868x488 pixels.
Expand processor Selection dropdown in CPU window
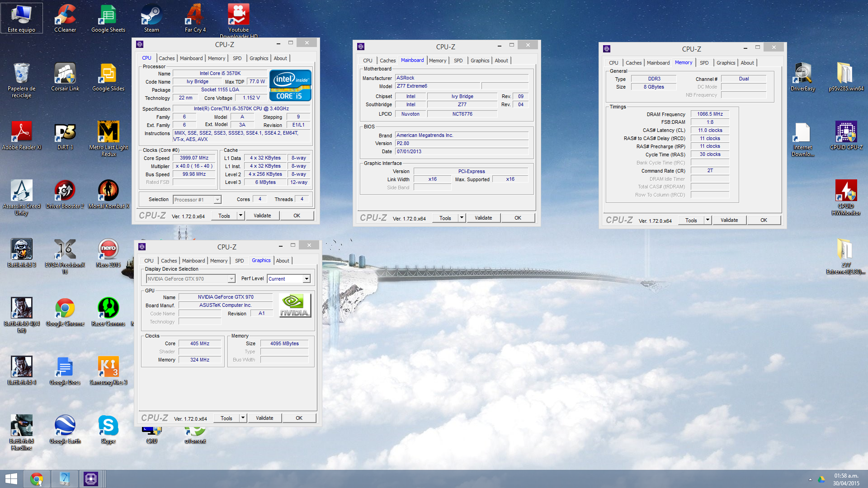pos(217,200)
